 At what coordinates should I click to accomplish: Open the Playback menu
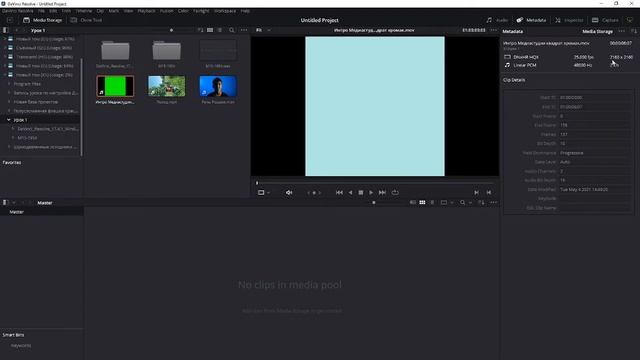(146, 11)
